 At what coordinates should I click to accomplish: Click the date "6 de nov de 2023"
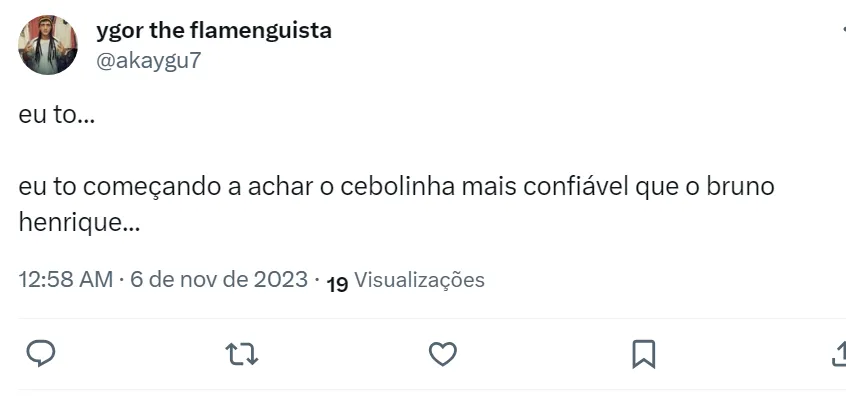[218, 279]
